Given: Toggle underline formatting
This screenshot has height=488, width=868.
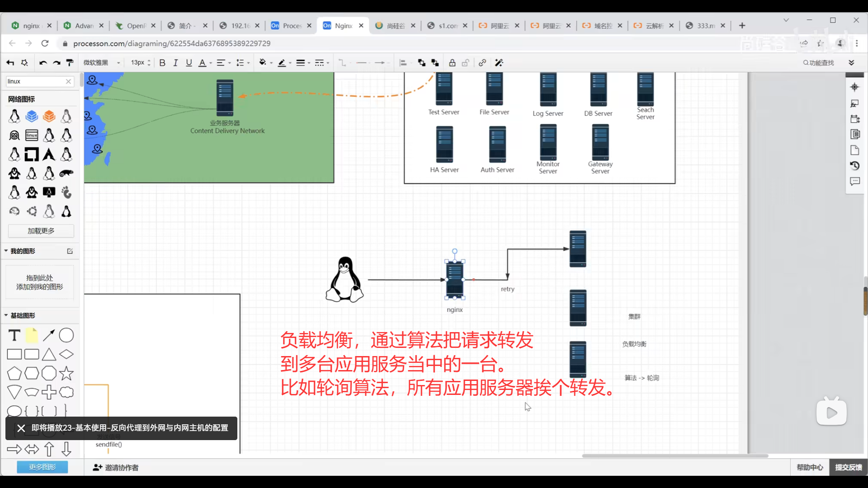Looking at the screenshot, I should (189, 63).
